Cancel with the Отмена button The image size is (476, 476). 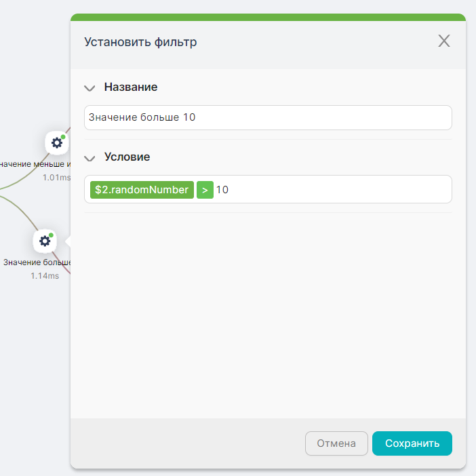point(336,443)
